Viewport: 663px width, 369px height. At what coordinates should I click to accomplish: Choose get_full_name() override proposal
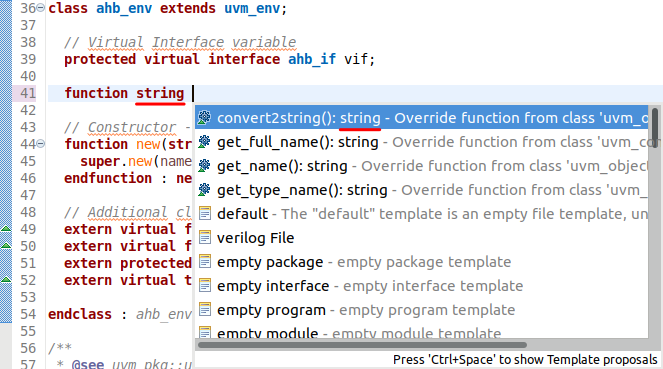(x=422, y=142)
